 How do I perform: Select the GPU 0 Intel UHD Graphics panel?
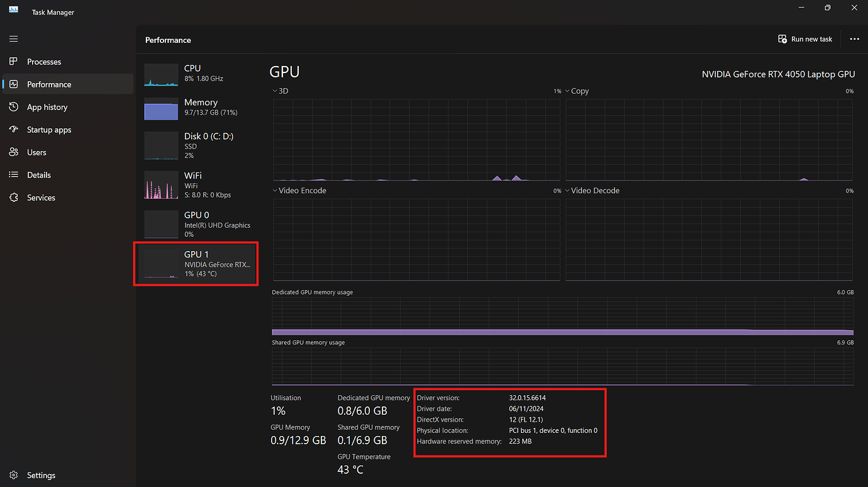pos(196,223)
